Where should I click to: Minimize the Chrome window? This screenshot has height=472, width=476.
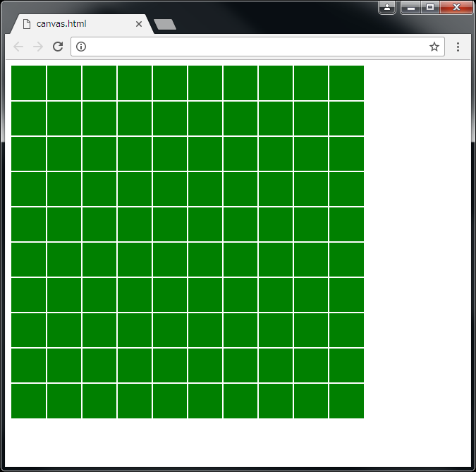(411, 7)
